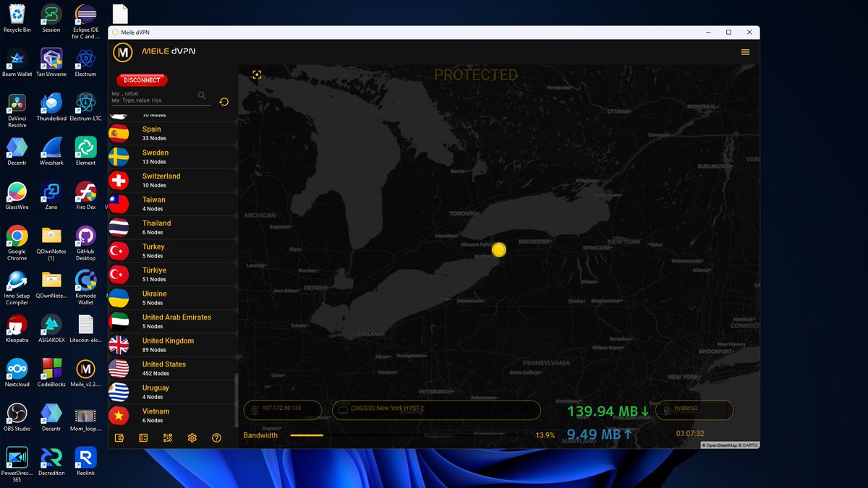Viewport: 868px width, 488px height.
Task: Click the Hysteria2 protocol field
Action: click(x=694, y=410)
